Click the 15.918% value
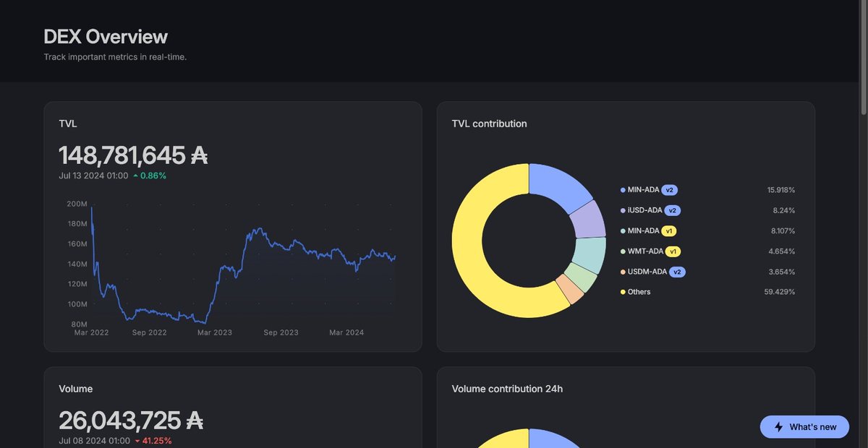The height and width of the screenshot is (448, 868). click(x=781, y=190)
